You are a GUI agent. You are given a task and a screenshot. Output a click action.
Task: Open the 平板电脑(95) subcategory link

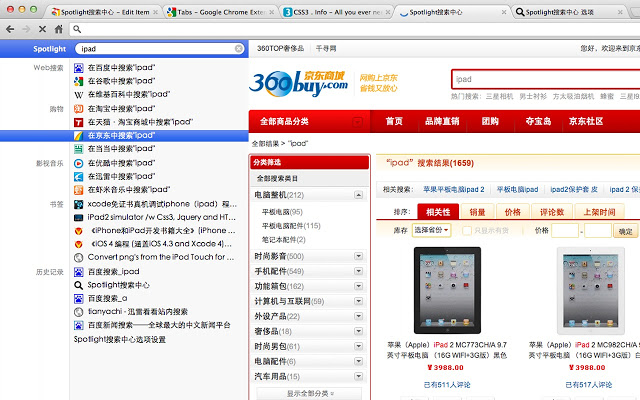(282, 212)
